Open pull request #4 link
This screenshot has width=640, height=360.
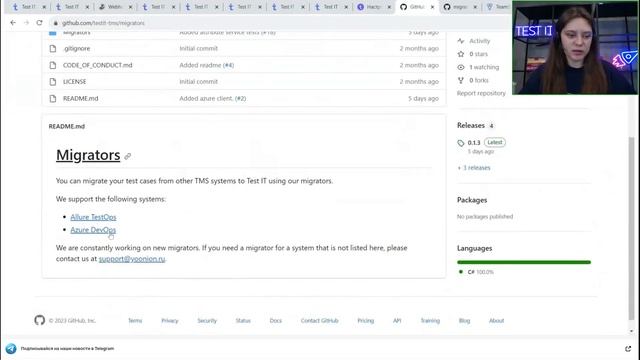coord(229,65)
